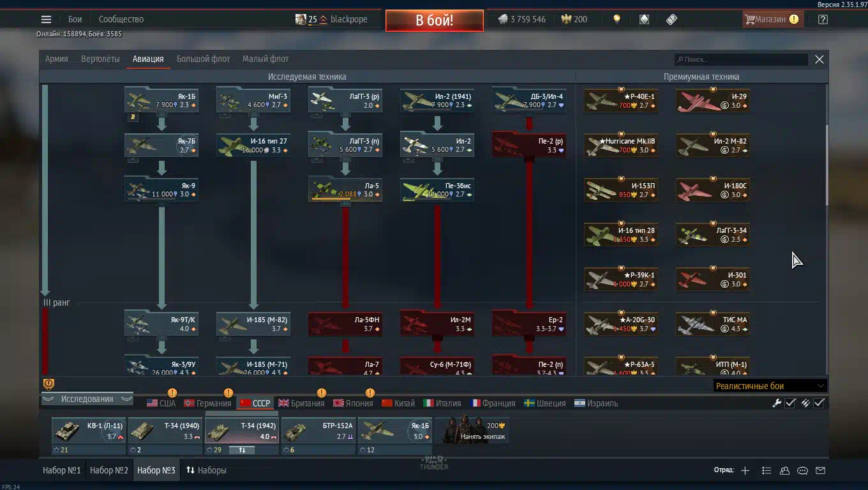Click the research tree vertical scrollbar

[x=827, y=166]
